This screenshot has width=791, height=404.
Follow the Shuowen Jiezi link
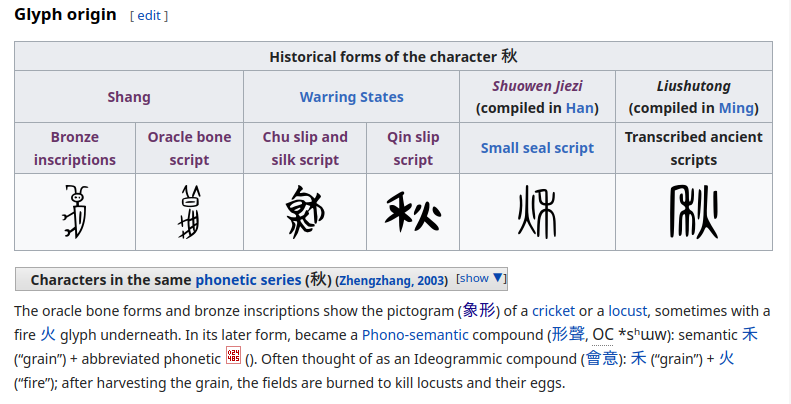[x=537, y=86]
